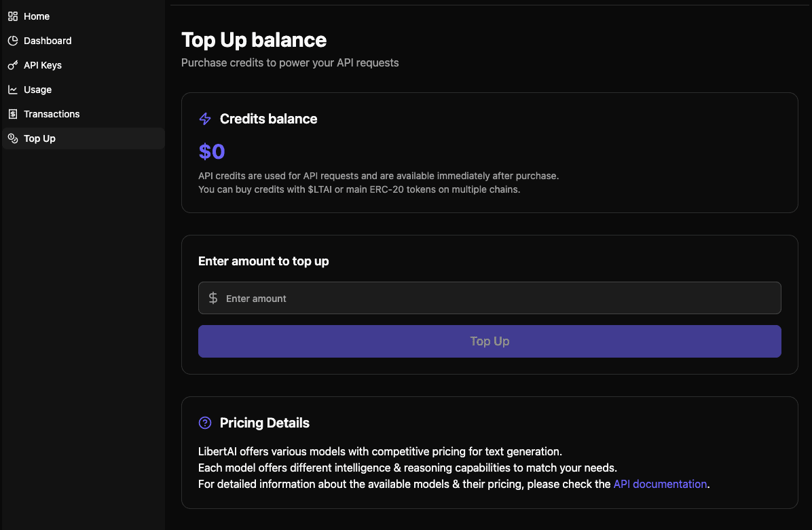The height and width of the screenshot is (530, 812).
Task: Click the $0 credits balance amount
Action: click(212, 151)
